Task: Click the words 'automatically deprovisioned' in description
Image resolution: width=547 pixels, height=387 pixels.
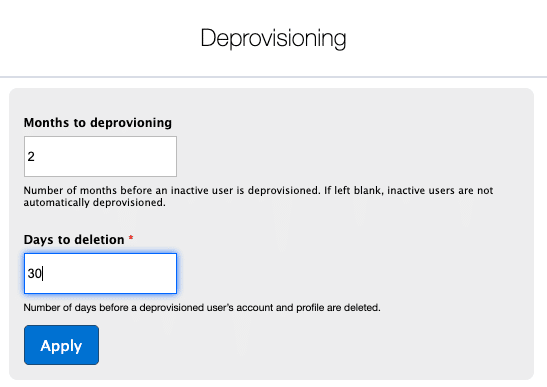Action: click(x=94, y=203)
